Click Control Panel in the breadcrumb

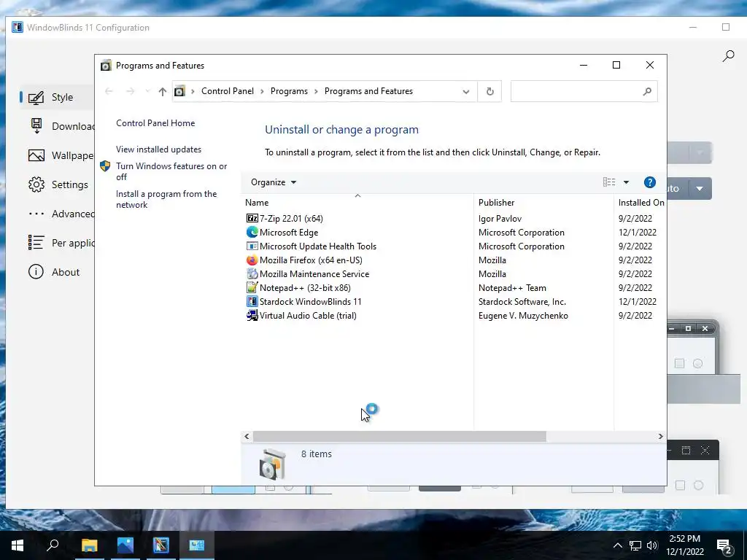pyautogui.click(x=228, y=91)
